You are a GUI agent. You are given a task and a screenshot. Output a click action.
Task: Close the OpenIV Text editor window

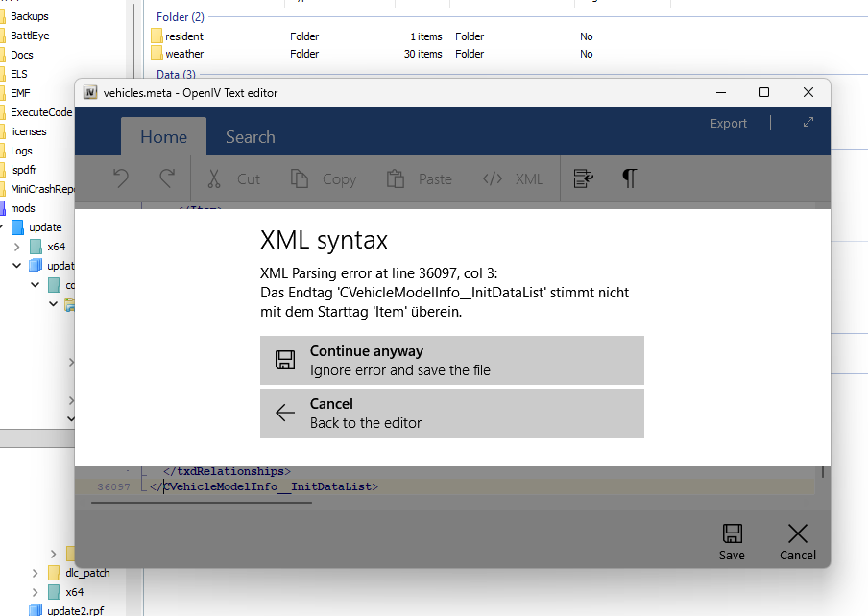(x=808, y=92)
